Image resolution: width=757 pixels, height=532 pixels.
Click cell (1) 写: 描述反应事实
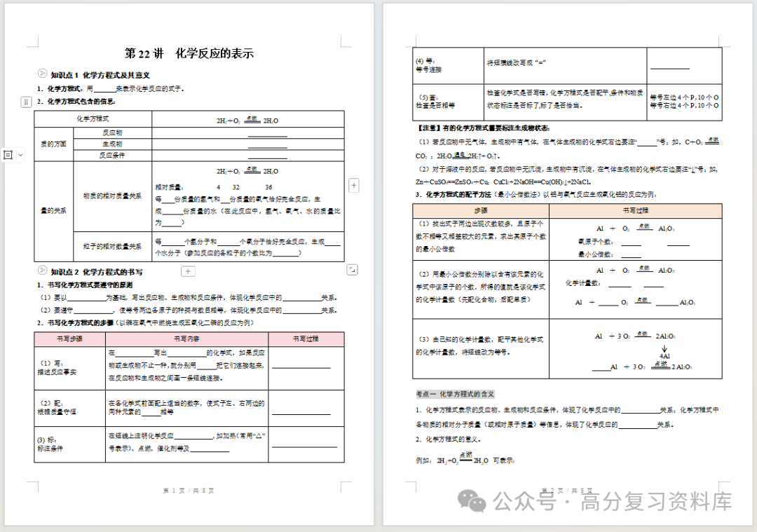pyautogui.click(x=69, y=368)
